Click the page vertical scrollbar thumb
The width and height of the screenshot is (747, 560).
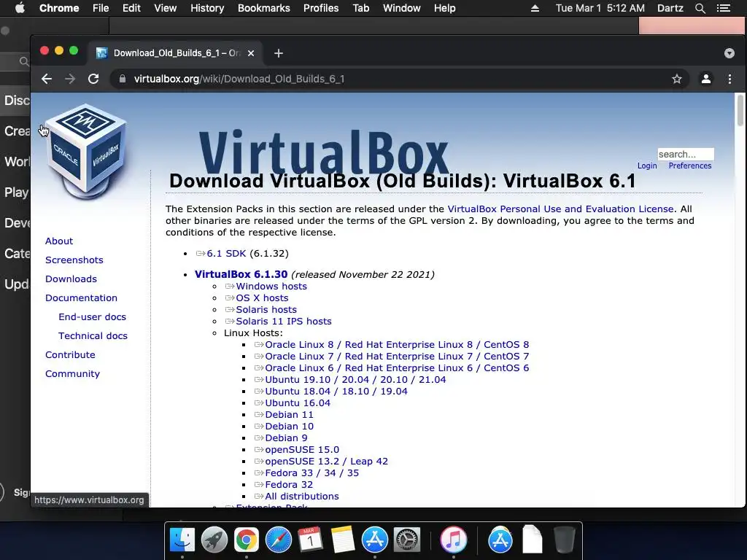740,111
